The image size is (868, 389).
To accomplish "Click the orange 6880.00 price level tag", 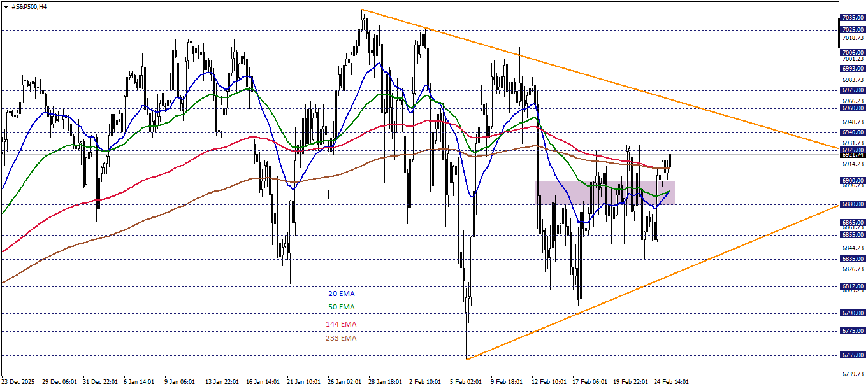I will pos(852,202).
